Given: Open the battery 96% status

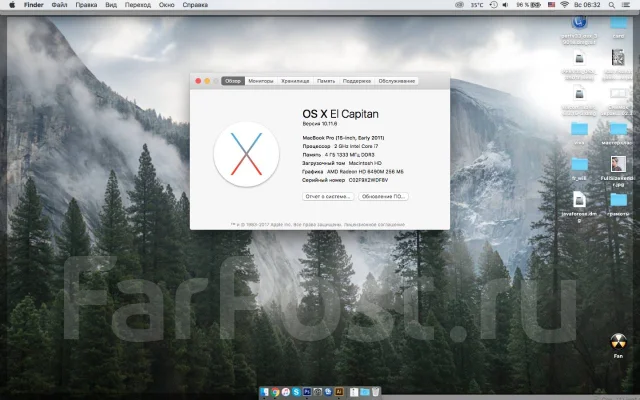Looking at the screenshot, I should coord(528,5).
